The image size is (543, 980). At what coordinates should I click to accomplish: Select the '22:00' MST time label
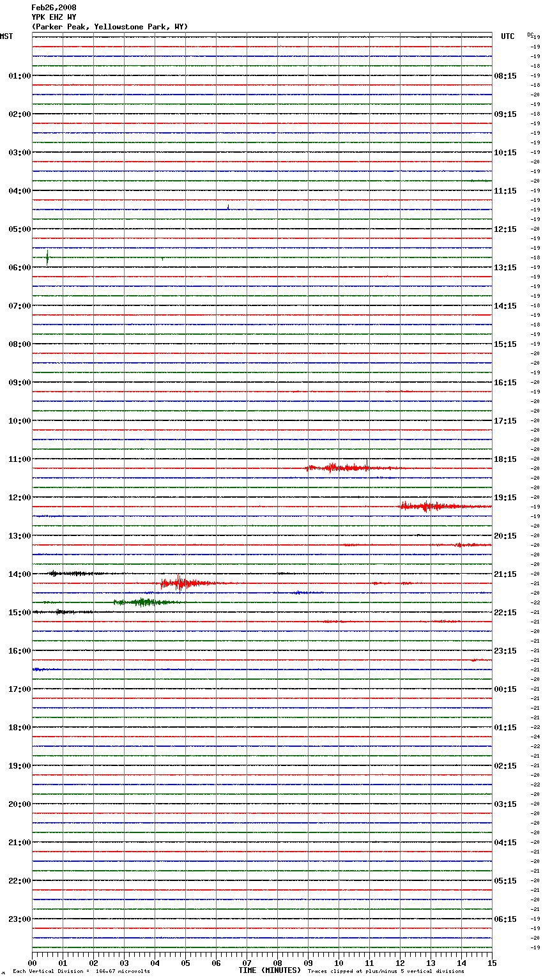click(19, 881)
